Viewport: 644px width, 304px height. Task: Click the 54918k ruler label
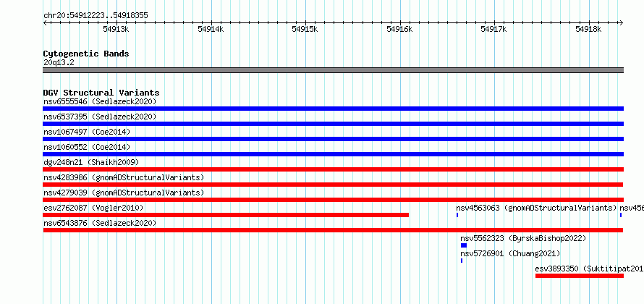point(588,29)
